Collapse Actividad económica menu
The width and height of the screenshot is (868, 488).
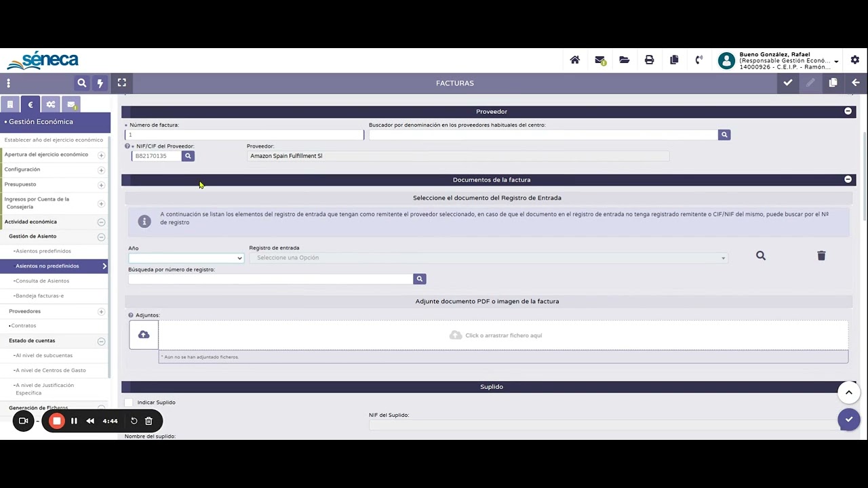coord(101,222)
